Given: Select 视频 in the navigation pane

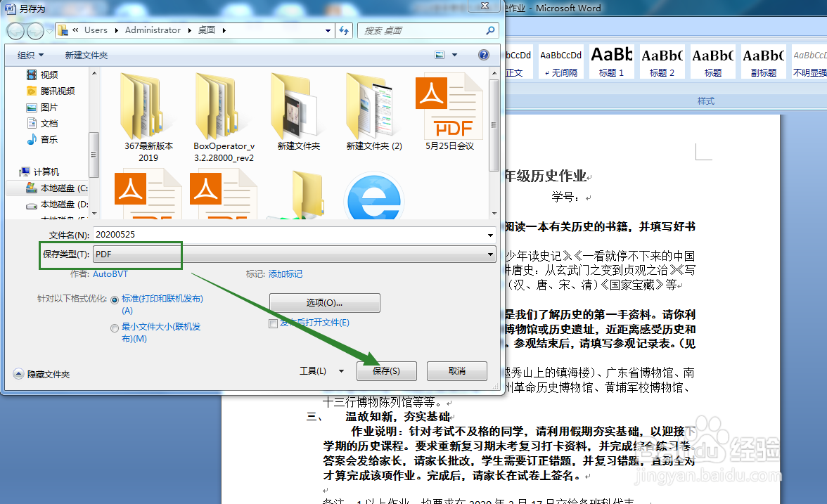Looking at the screenshot, I should click(49, 75).
